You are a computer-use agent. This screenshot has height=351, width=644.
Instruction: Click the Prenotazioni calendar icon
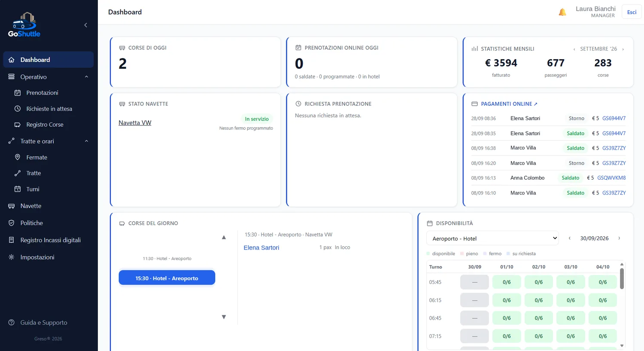pyautogui.click(x=18, y=93)
